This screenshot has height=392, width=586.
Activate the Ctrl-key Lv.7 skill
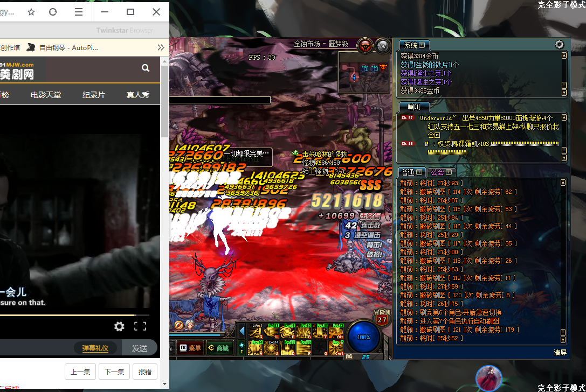(x=336, y=347)
